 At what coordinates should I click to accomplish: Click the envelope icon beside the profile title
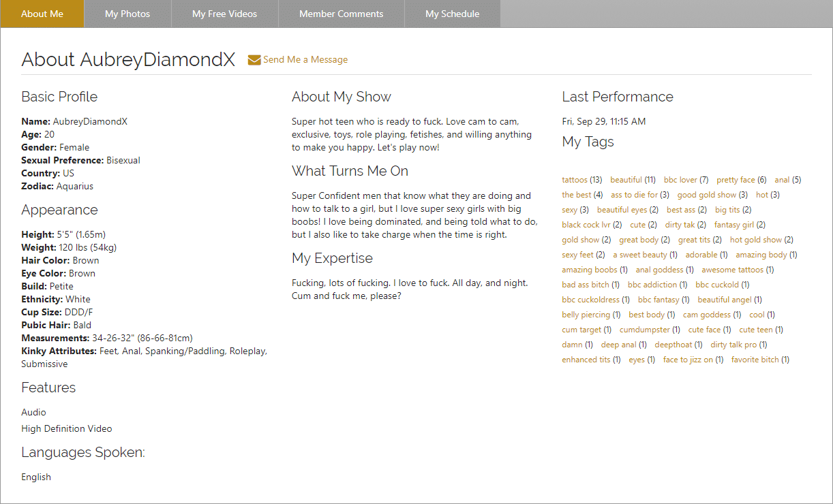coord(254,60)
